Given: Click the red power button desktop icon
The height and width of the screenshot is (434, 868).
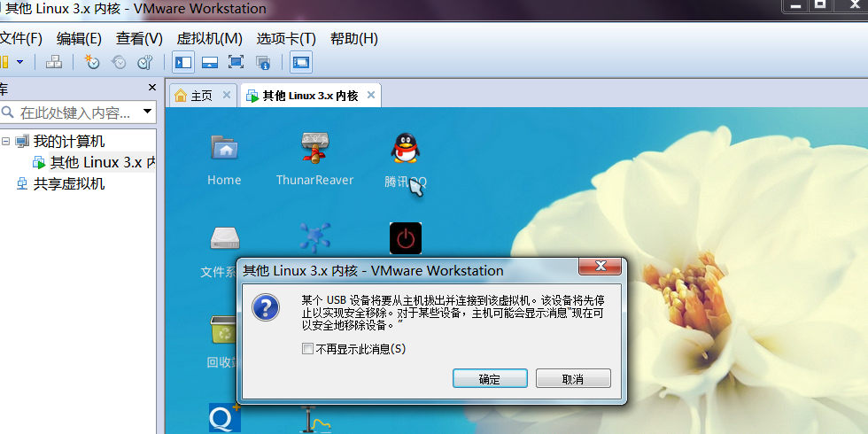Looking at the screenshot, I should point(406,238).
